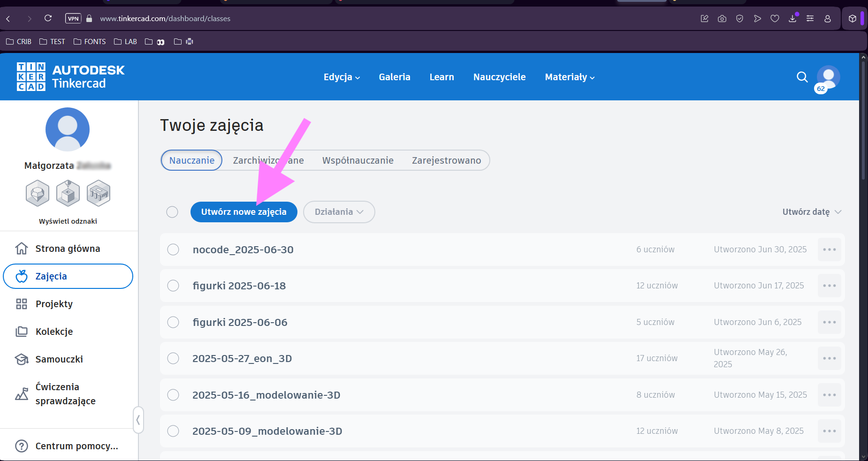Click the Tinkercad logo icon
Image resolution: width=868 pixels, height=461 pixels.
(31, 76)
